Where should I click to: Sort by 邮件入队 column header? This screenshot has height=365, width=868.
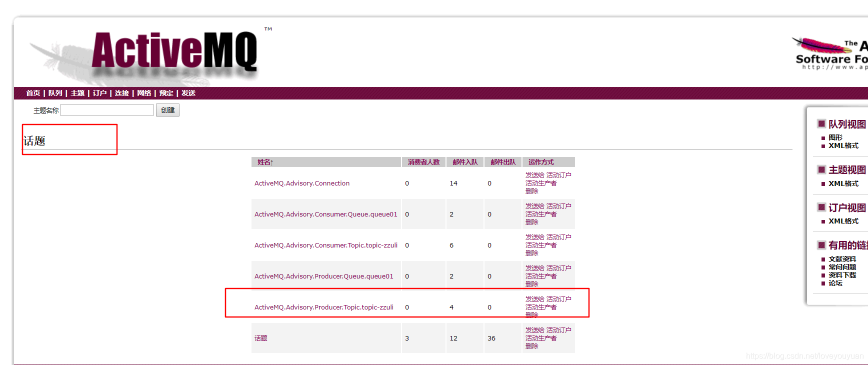coord(465,162)
